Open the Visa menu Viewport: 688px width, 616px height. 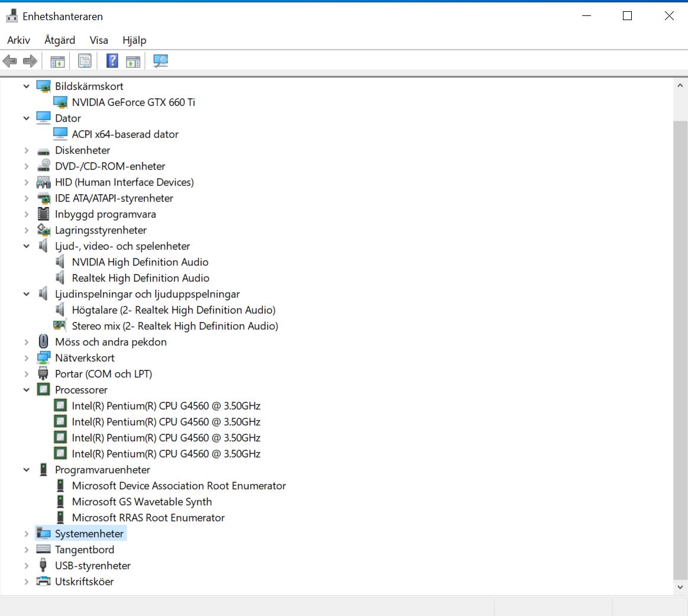[99, 40]
